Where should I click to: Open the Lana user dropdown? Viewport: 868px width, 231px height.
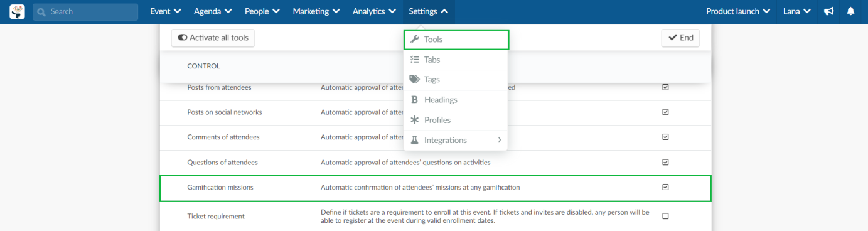tap(796, 11)
